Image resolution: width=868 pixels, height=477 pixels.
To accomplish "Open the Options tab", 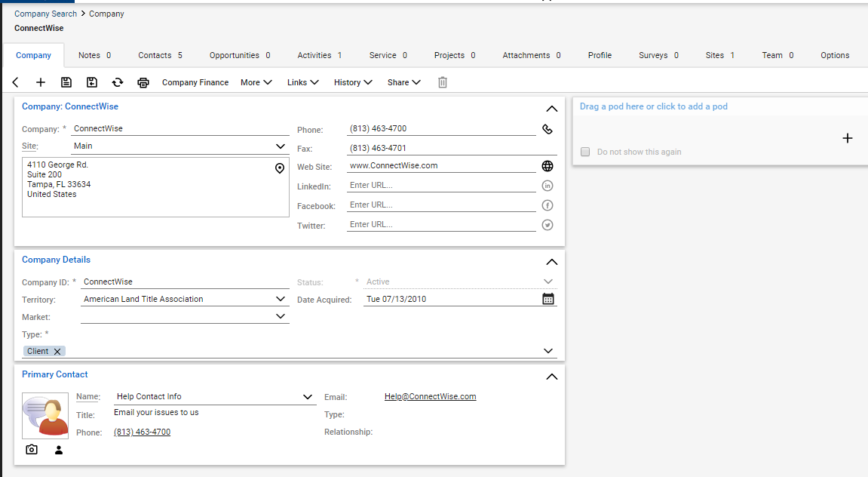I will coord(835,55).
